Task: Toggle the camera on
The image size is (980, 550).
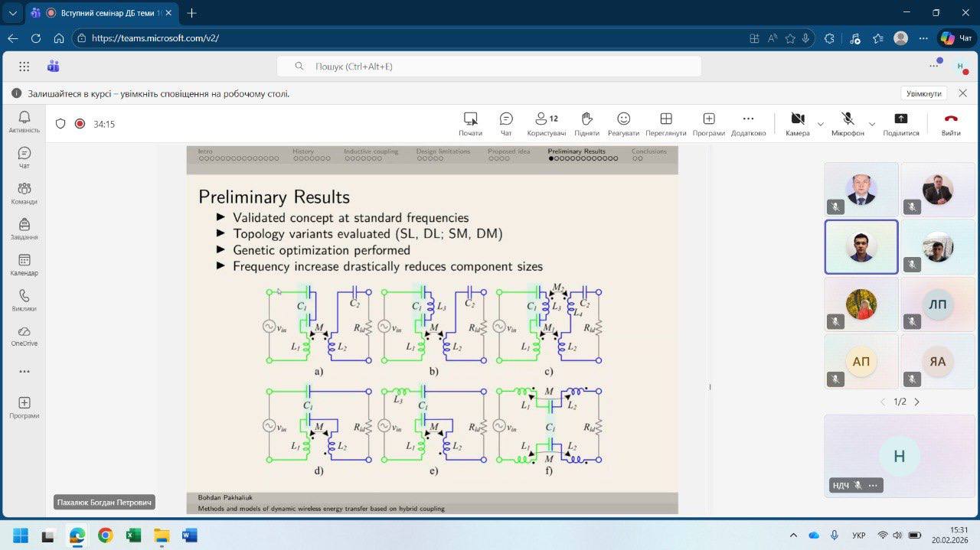Action: (x=797, y=123)
